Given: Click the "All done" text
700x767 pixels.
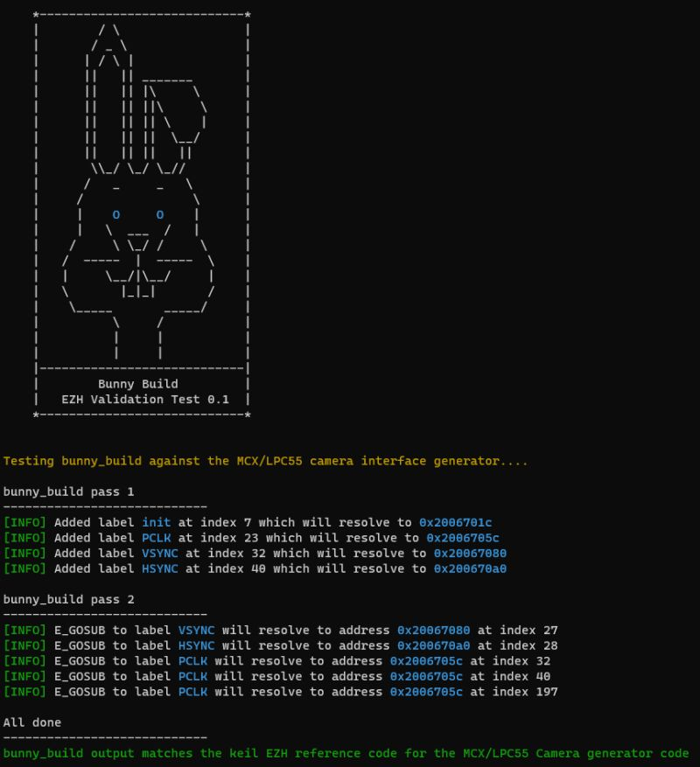Looking at the screenshot, I should (x=32, y=722).
